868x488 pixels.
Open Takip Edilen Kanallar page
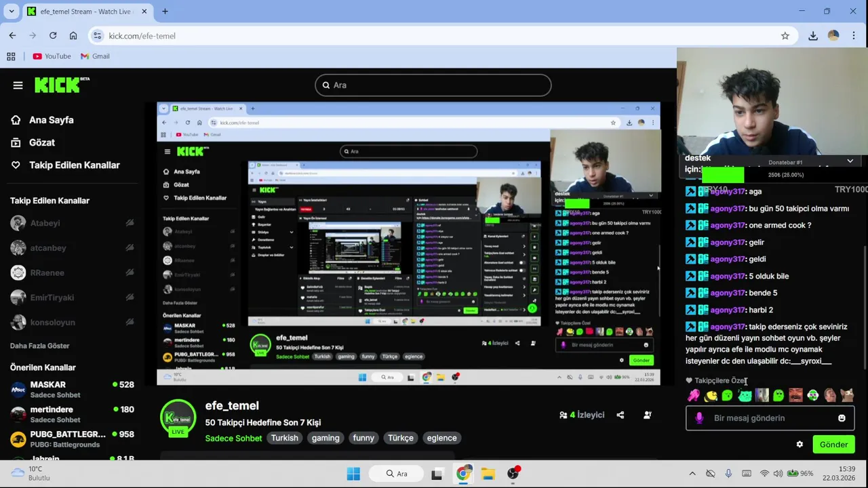point(65,165)
